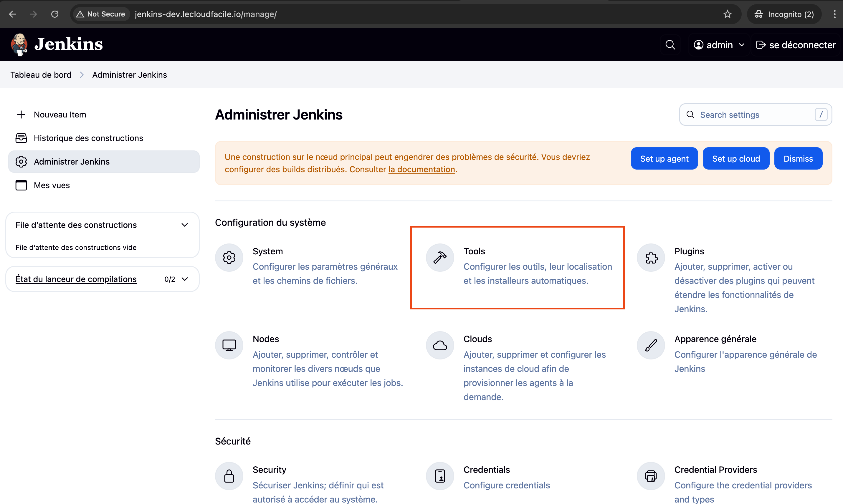Bookmark page with the star icon
843x504 pixels.
[727, 14]
